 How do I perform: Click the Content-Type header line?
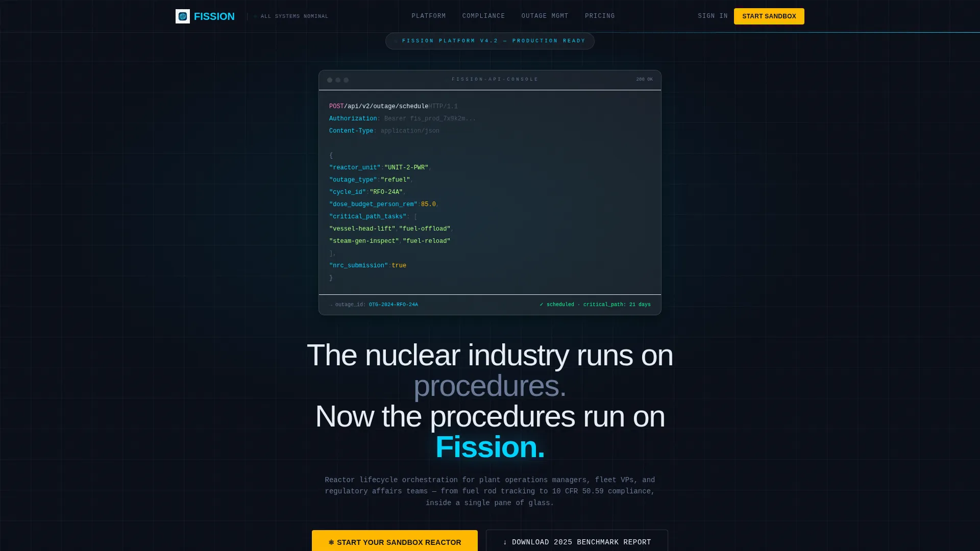pyautogui.click(x=384, y=131)
